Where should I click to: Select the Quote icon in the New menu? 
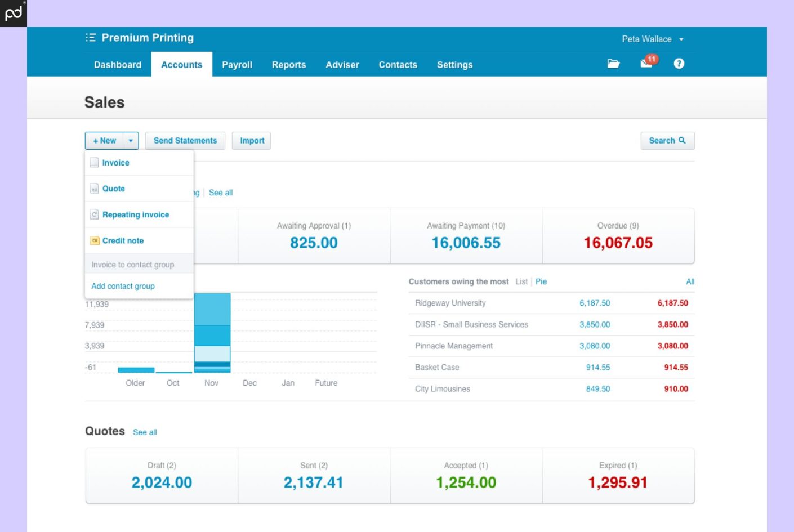click(x=93, y=188)
